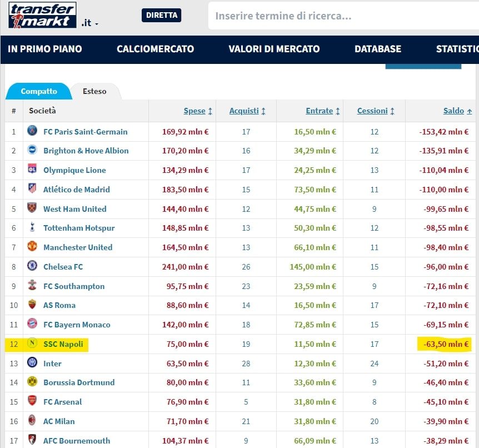Select the Compatto tab
This screenshot has height=448, width=479.
point(39,91)
